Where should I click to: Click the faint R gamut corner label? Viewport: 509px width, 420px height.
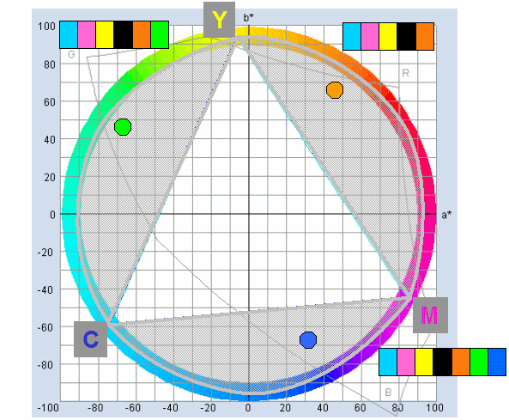pos(405,73)
